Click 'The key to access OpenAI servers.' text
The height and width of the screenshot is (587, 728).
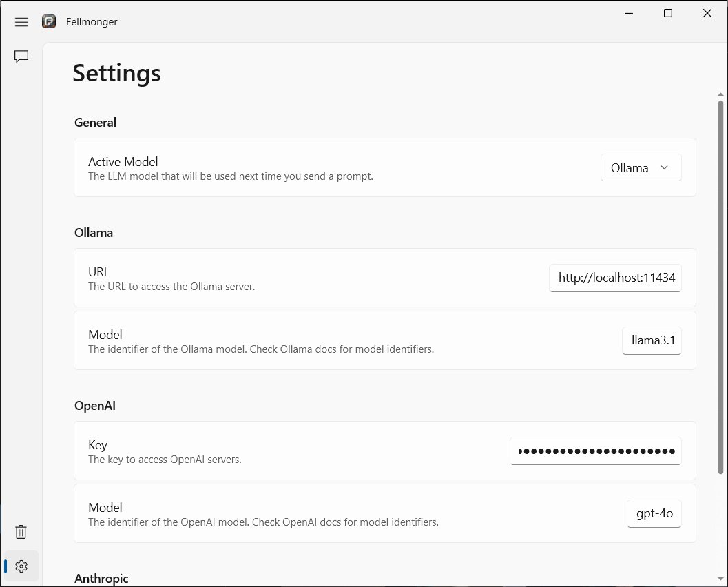pyautogui.click(x=165, y=460)
